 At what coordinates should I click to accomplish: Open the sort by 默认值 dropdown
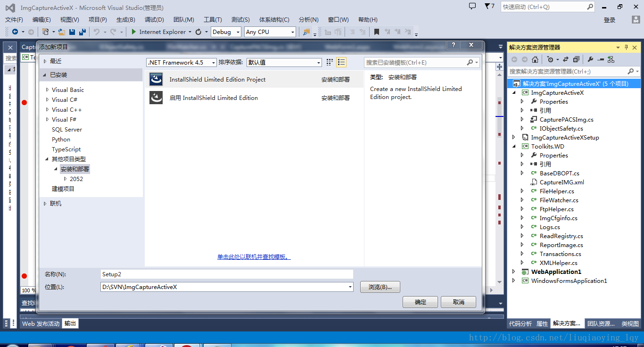coord(284,62)
